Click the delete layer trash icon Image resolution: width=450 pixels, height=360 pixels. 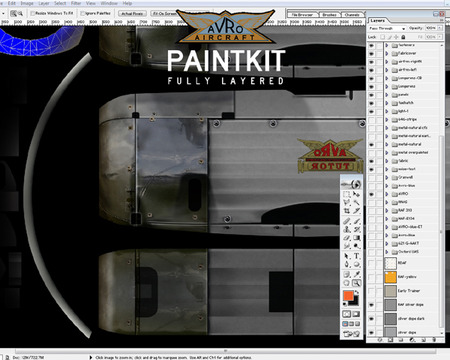pyautogui.click(x=434, y=340)
